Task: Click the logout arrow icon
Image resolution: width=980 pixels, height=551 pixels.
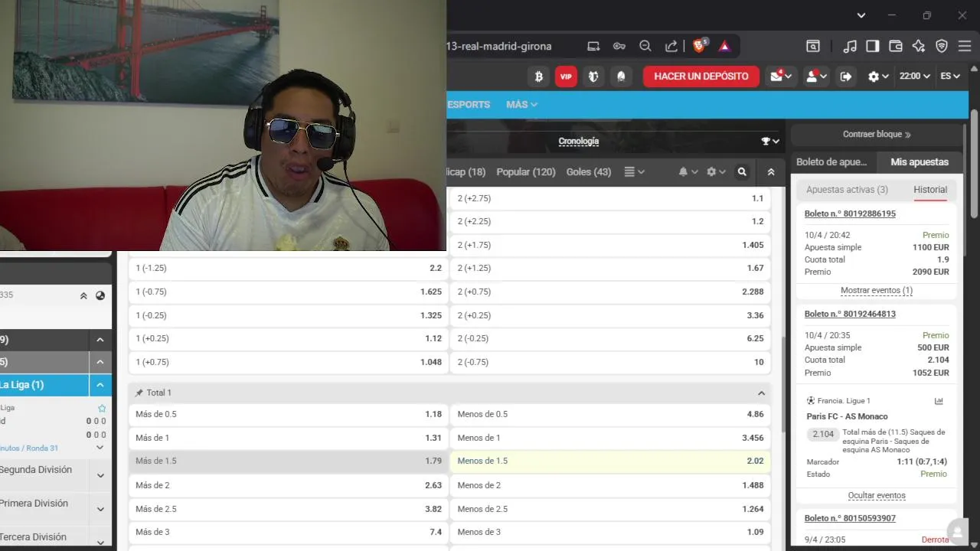Action: (846, 77)
